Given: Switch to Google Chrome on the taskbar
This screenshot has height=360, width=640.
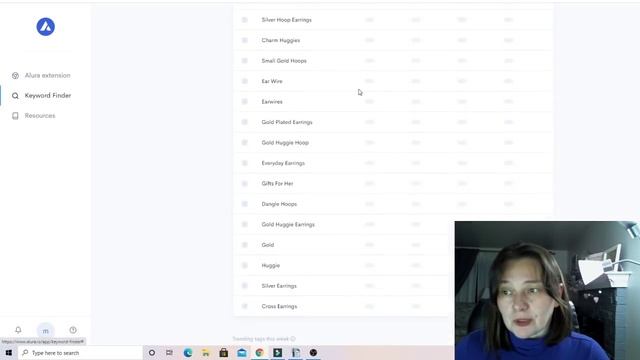Looking at the screenshot, I should pyautogui.click(x=260, y=353).
